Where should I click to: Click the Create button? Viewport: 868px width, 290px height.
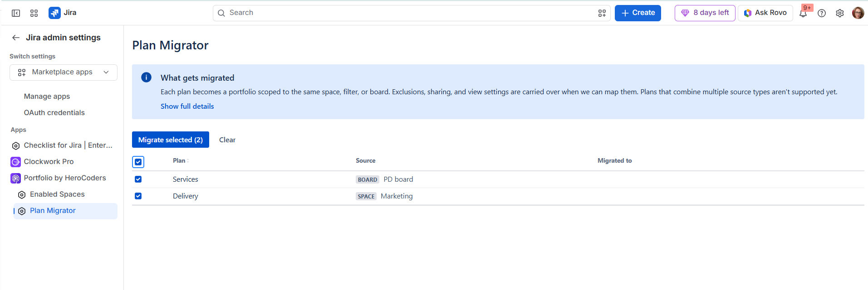(638, 13)
